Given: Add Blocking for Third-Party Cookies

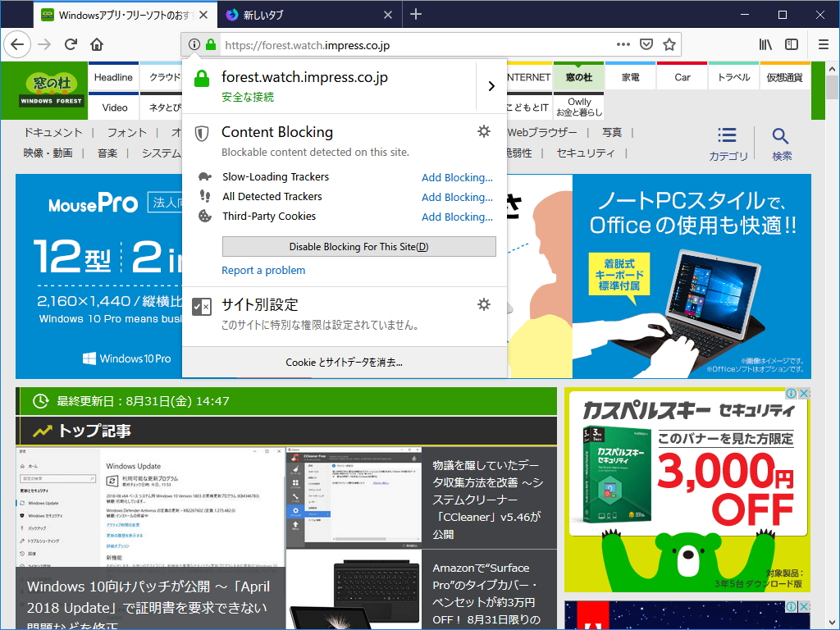Looking at the screenshot, I should pos(458,217).
